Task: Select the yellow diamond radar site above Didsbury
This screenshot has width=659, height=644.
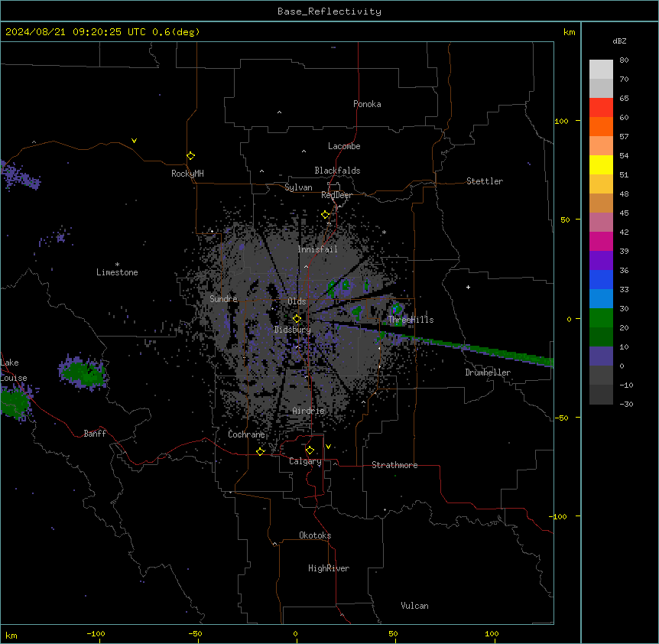Action: (297, 319)
